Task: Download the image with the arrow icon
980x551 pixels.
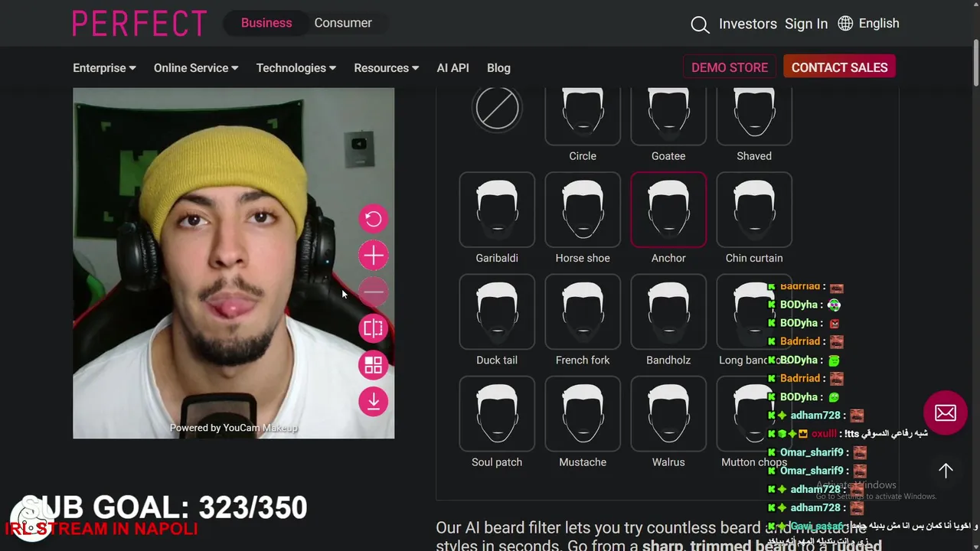Action: pyautogui.click(x=374, y=402)
